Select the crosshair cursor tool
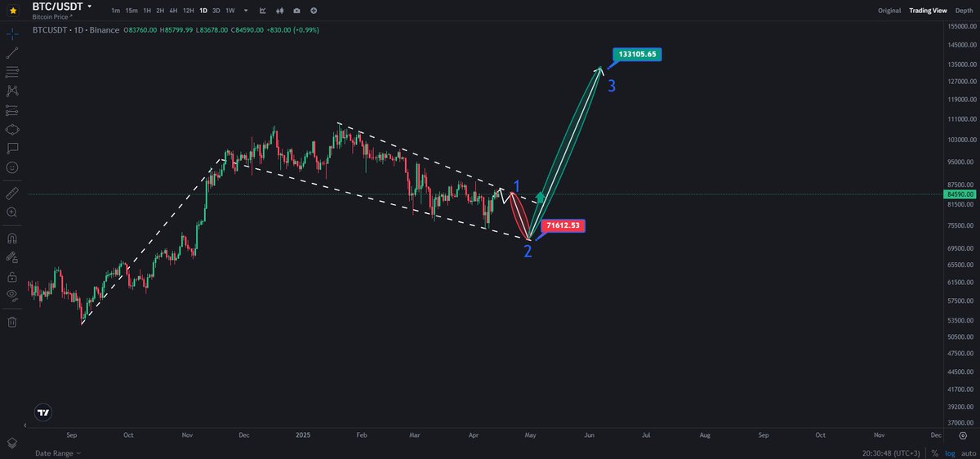Screen dimensions: 980x459 (x=12, y=35)
